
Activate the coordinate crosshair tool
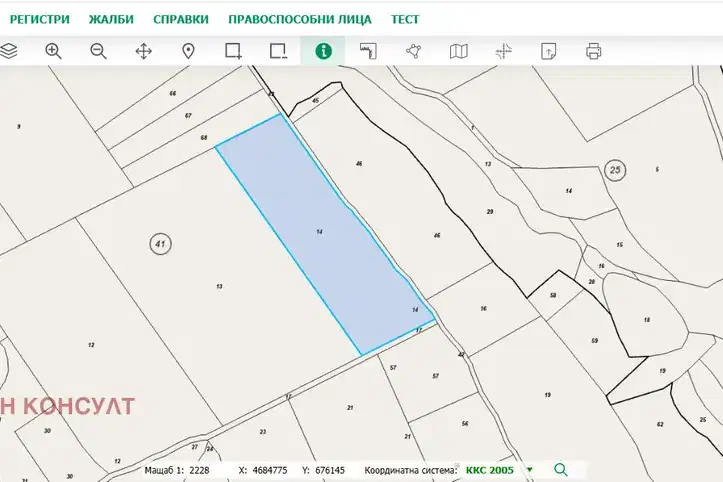(504, 51)
